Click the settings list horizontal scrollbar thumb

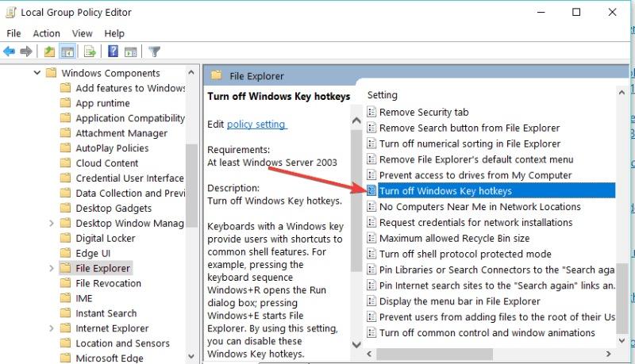point(434,354)
